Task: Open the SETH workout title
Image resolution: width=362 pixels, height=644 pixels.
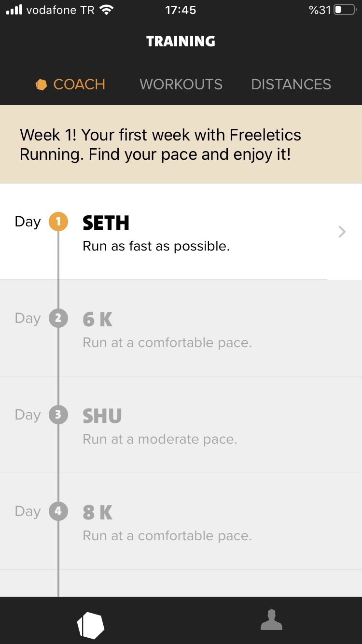Action: 106,223
